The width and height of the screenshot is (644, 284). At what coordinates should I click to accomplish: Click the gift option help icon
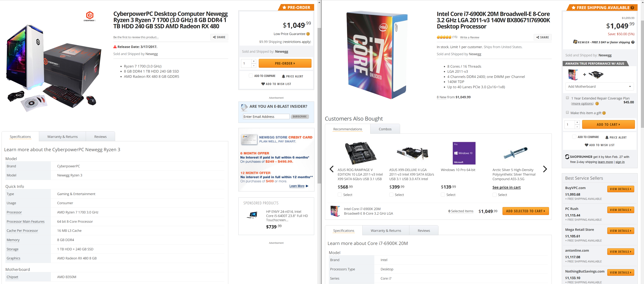click(604, 113)
